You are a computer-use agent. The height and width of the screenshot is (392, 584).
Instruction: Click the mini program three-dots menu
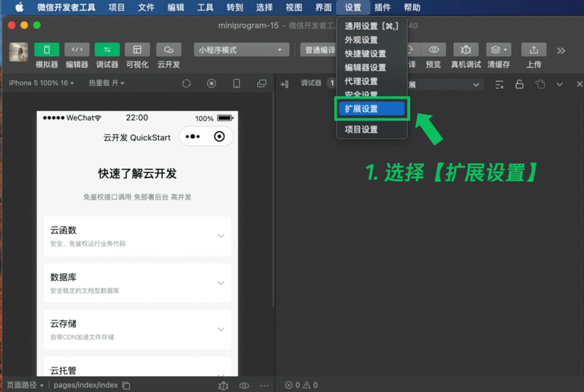[193, 137]
